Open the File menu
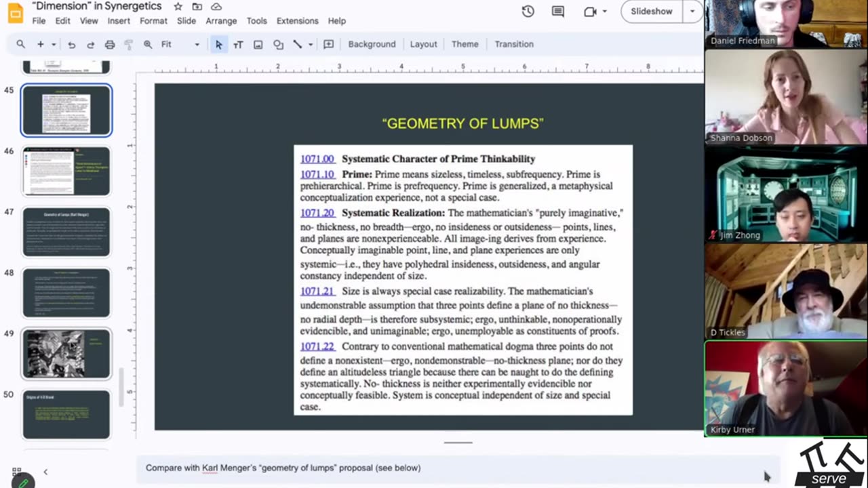 pyautogui.click(x=39, y=21)
